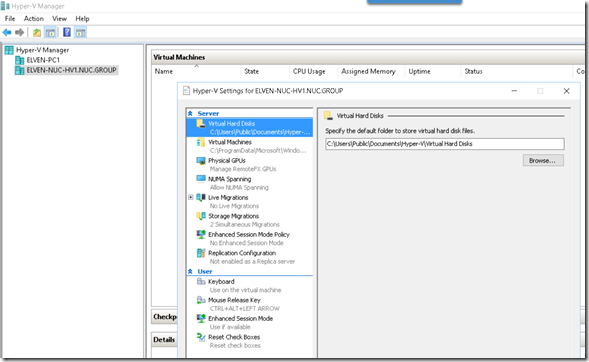Select the Hyper-V Manager root node

42,50
